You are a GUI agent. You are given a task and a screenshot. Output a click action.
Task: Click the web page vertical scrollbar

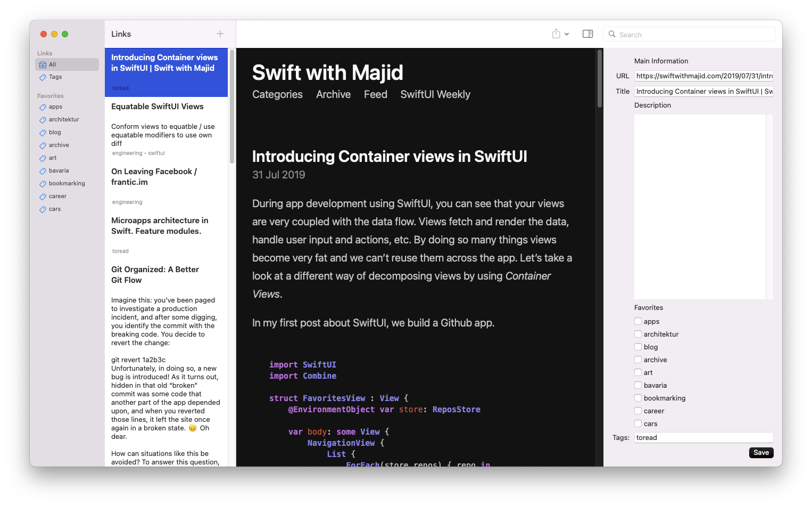(x=600, y=79)
